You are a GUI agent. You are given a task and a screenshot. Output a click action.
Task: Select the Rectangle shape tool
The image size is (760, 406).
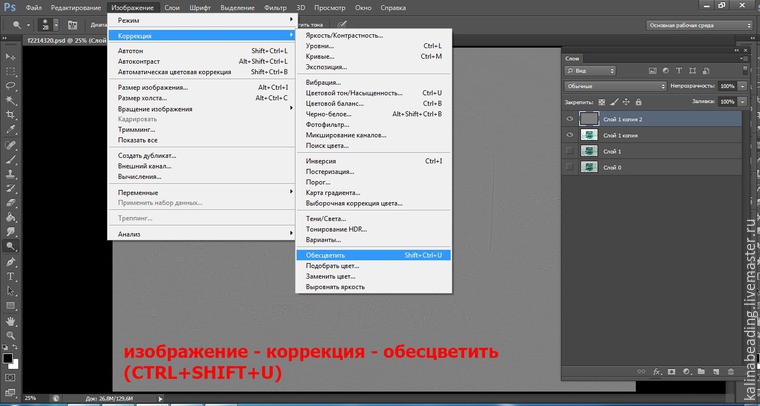pos(11,306)
